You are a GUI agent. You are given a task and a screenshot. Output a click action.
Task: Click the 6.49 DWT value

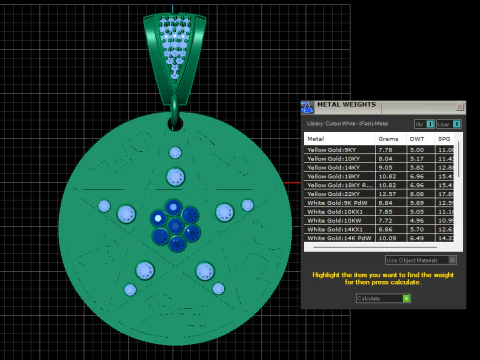point(417,238)
